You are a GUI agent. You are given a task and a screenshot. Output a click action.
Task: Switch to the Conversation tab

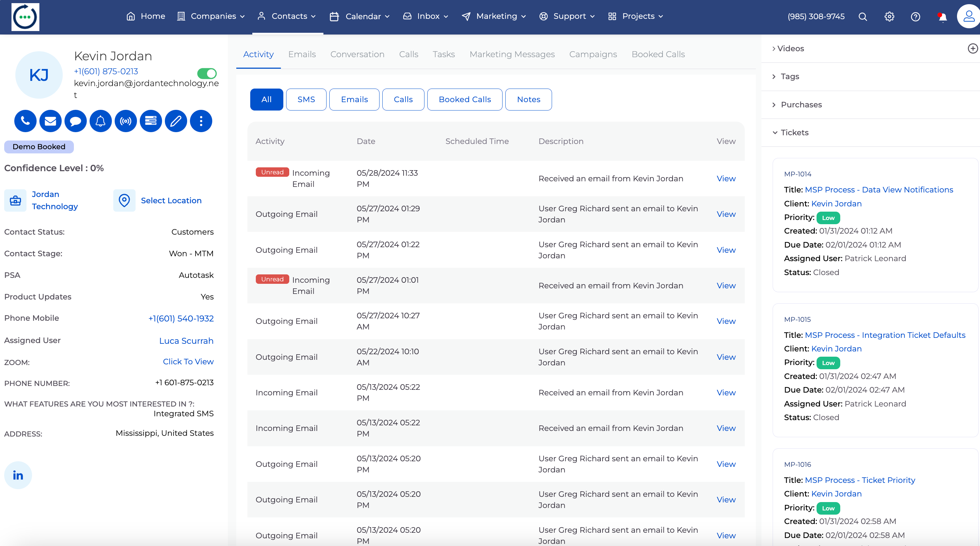coord(357,54)
